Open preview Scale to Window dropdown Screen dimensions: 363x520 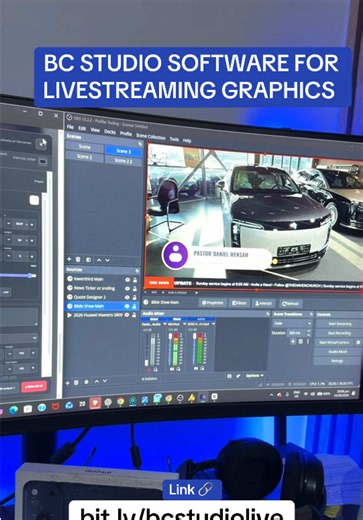point(182,293)
